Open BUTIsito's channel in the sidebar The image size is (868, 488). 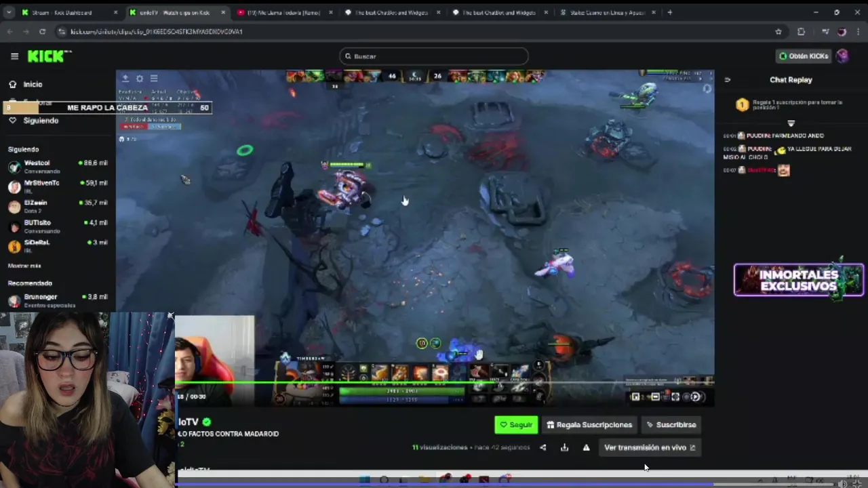click(x=57, y=226)
